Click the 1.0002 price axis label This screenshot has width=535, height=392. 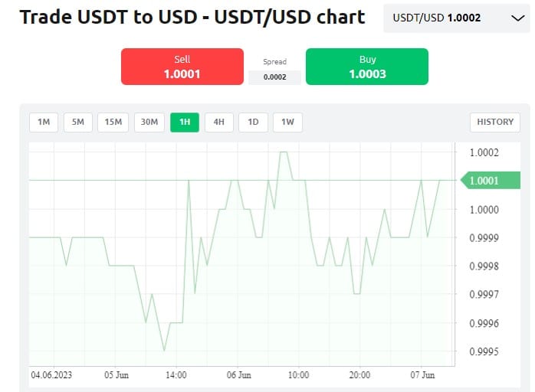point(484,152)
